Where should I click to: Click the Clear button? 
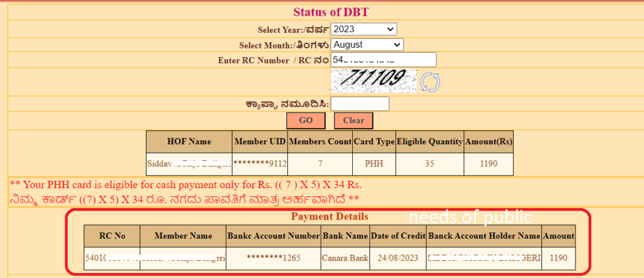coord(353,121)
